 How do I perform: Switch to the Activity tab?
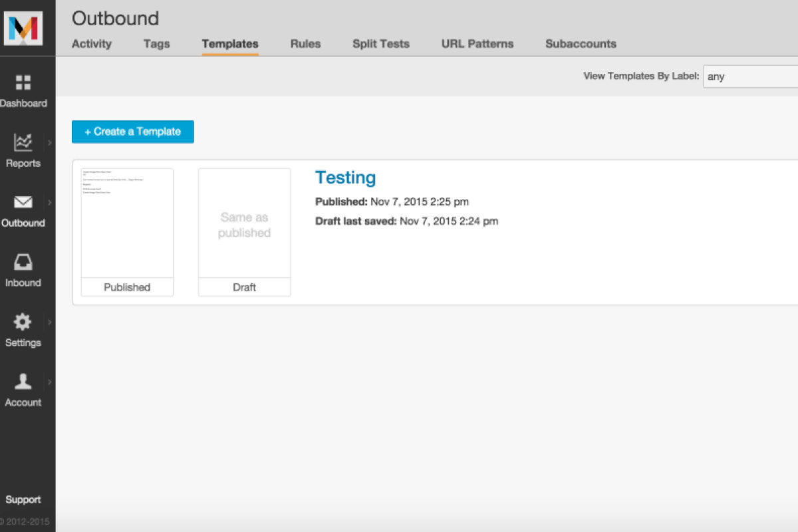(x=91, y=44)
